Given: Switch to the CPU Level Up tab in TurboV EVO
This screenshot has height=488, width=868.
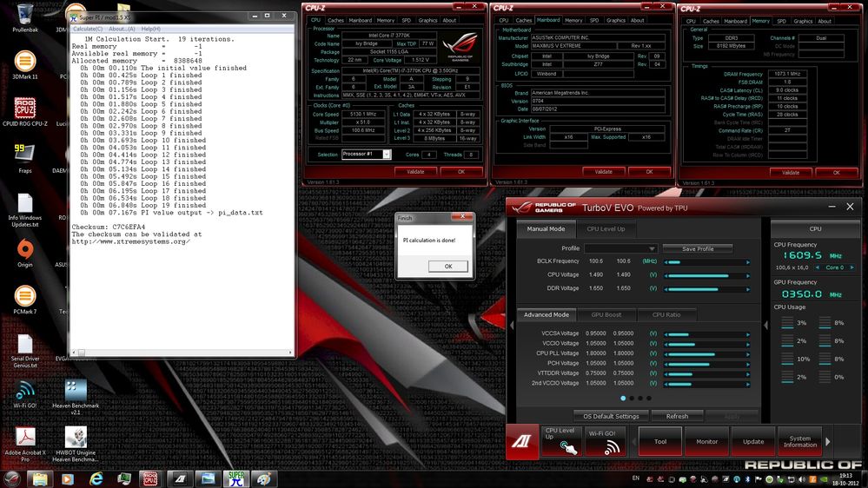Looking at the screenshot, I should [x=606, y=228].
